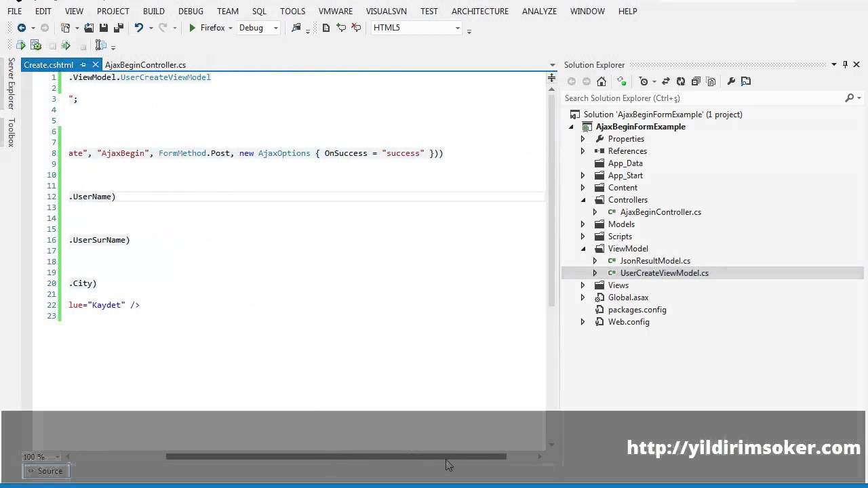Select packages.config file
Image resolution: width=868 pixels, height=488 pixels.
[x=637, y=310]
